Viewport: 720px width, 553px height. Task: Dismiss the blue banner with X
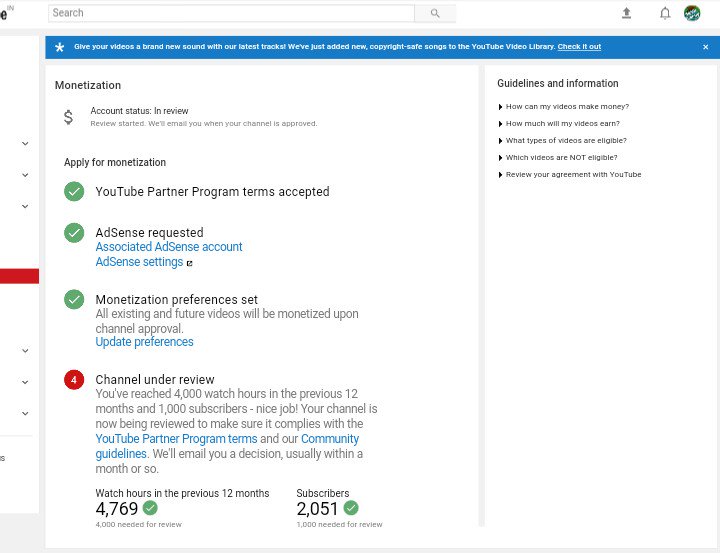click(705, 47)
